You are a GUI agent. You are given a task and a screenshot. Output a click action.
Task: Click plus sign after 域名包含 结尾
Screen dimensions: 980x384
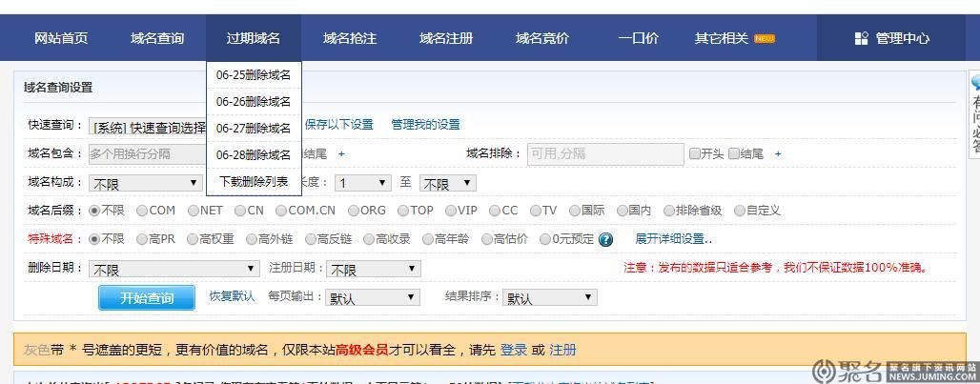pyautogui.click(x=341, y=153)
